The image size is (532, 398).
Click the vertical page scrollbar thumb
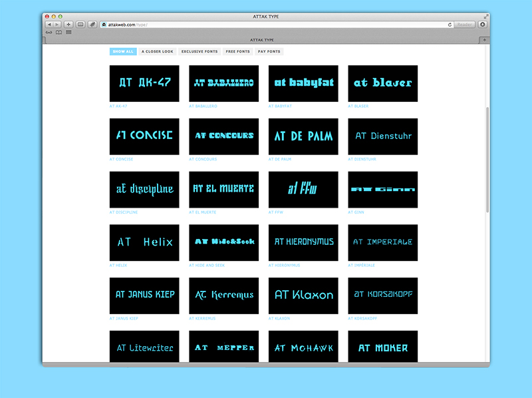pyautogui.click(x=487, y=160)
